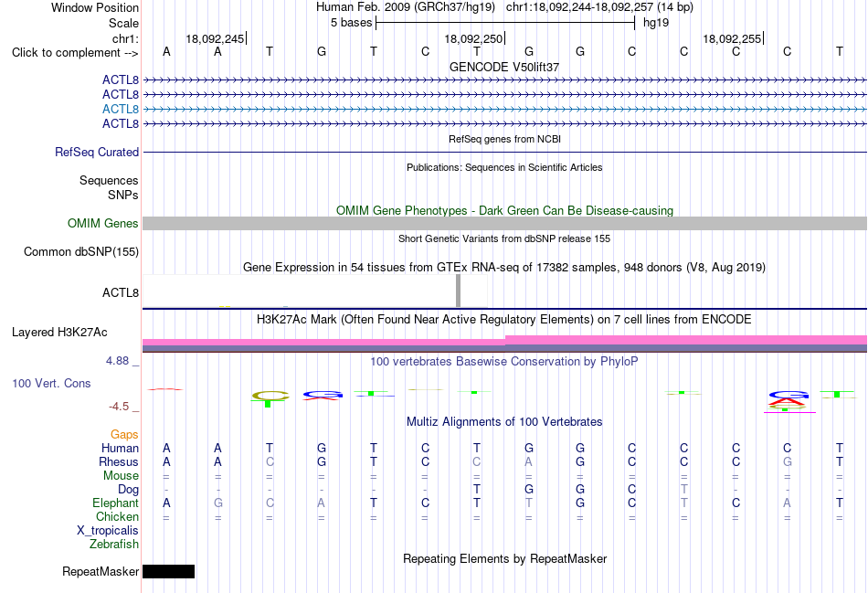
Task: Click the -4.5 conservation scale minimum
Action: (119, 407)
